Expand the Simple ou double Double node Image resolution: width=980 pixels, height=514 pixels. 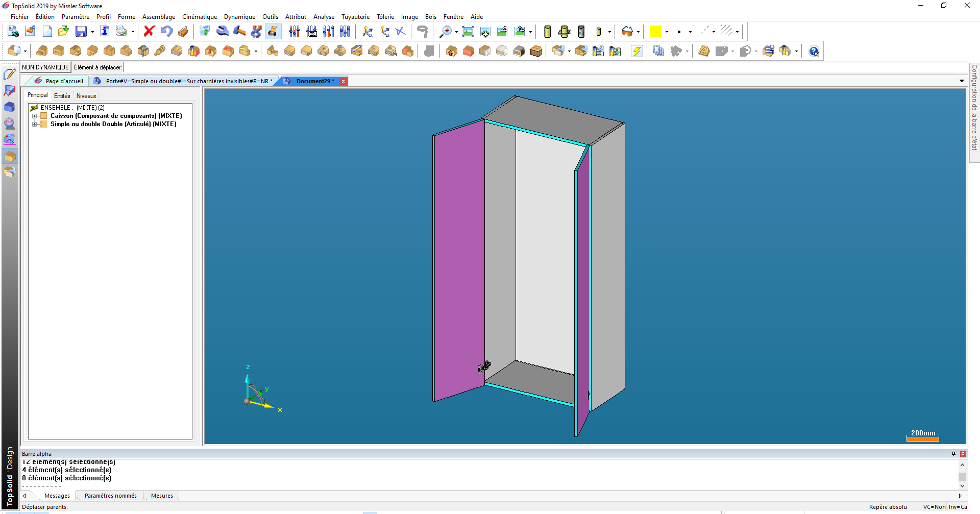(x=35, y=124)
